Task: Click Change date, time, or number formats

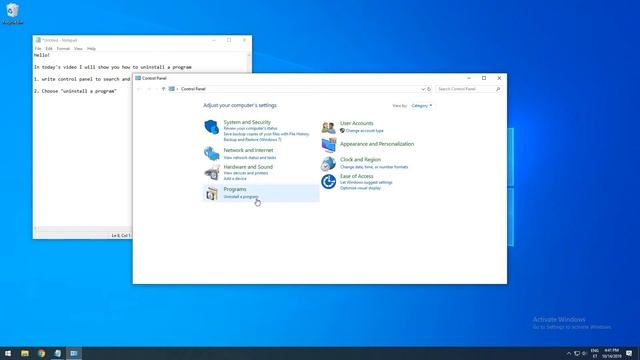Action: [374, 167]
